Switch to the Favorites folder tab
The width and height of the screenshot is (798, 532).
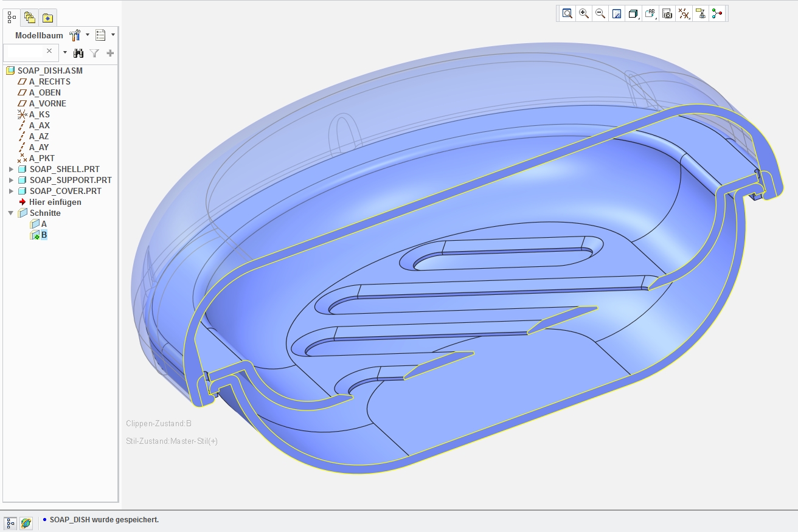tap(47, 18)
